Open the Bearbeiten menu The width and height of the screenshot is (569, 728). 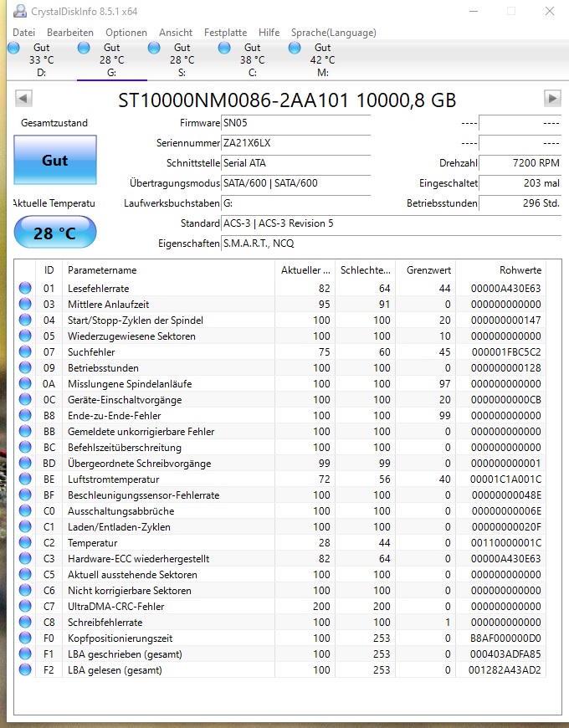(x=70, y=33)
